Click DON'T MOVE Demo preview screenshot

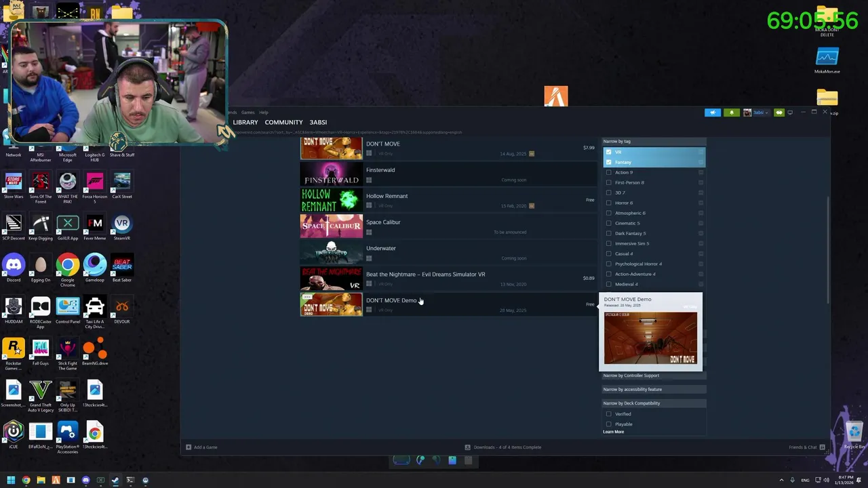650,338
